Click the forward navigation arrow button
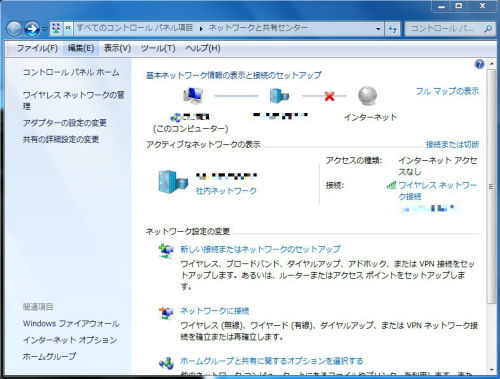 32,29
